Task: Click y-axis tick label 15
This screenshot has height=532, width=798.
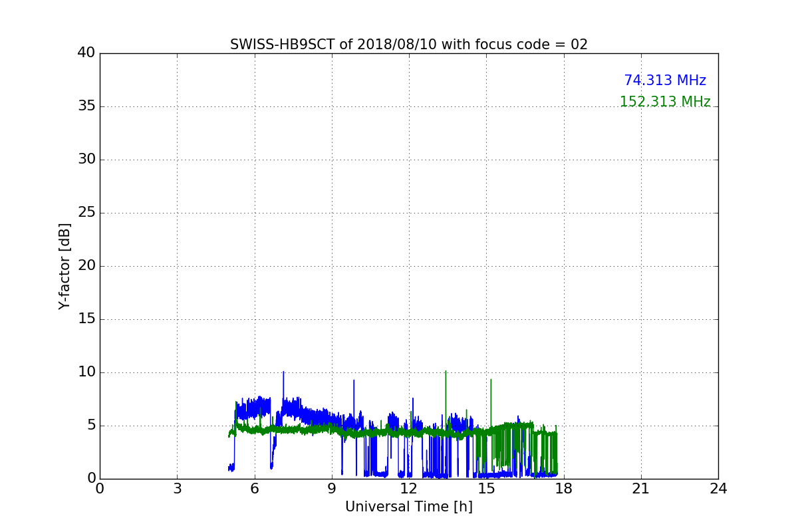Action: pyautogui.click(x=86, y=319)
